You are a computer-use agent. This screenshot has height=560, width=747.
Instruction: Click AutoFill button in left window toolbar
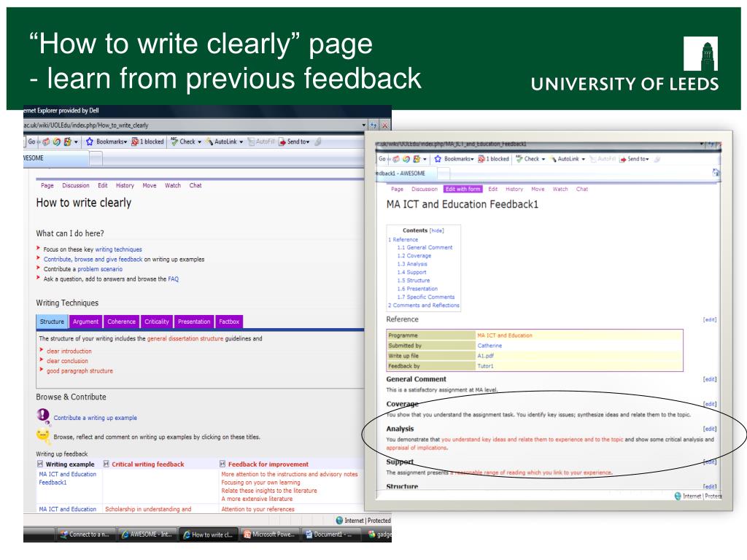pyautogui.click(x=261, y=141)
